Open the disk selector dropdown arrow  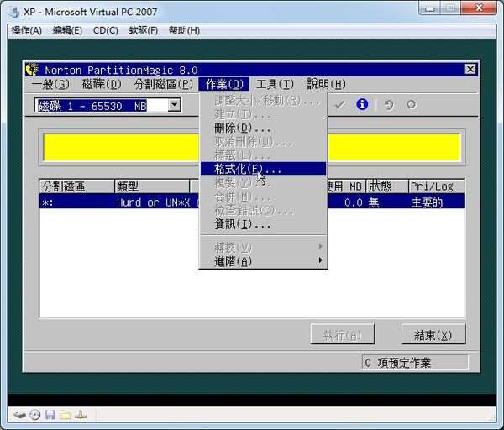click(x=174, y=105)
